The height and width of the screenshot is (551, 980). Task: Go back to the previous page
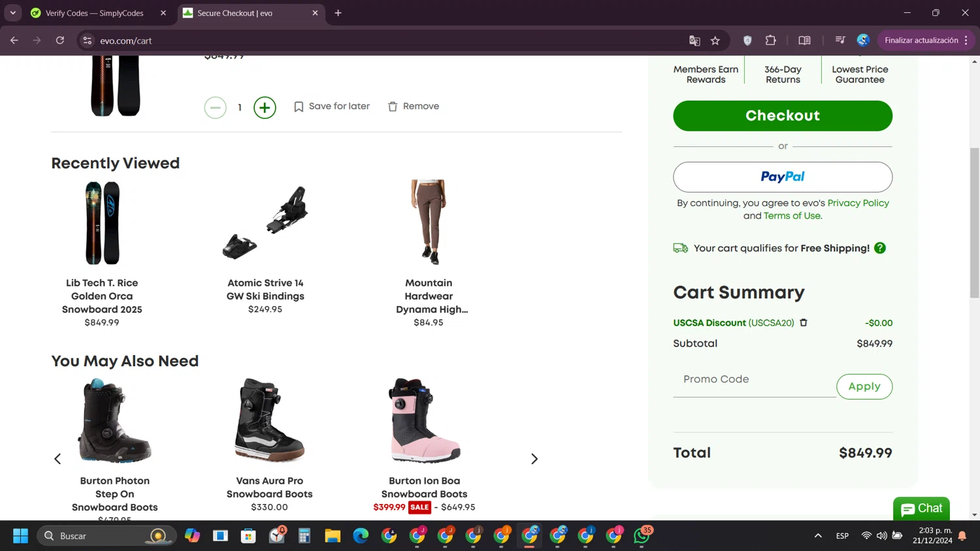pos(14,40)
